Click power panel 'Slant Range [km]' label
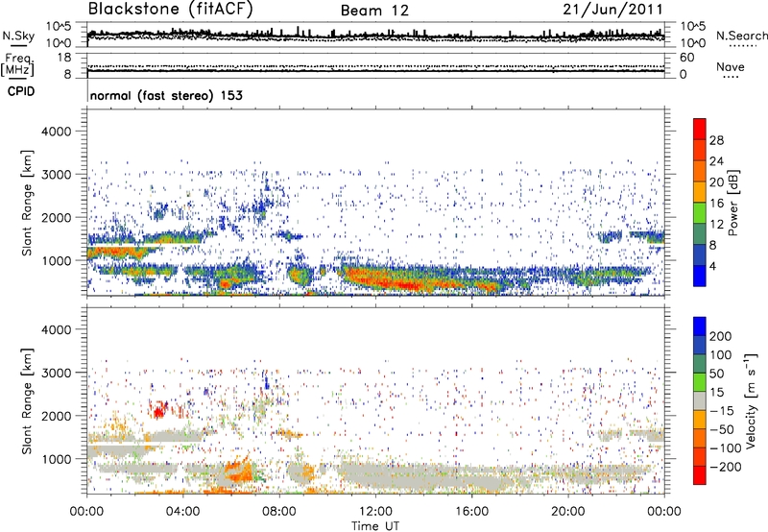The image size is (768, 532). [x=27, y=203]
